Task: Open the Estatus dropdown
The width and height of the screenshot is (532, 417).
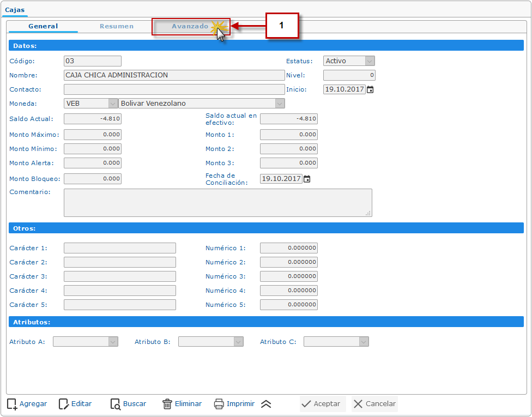Action: click(370, 61)
